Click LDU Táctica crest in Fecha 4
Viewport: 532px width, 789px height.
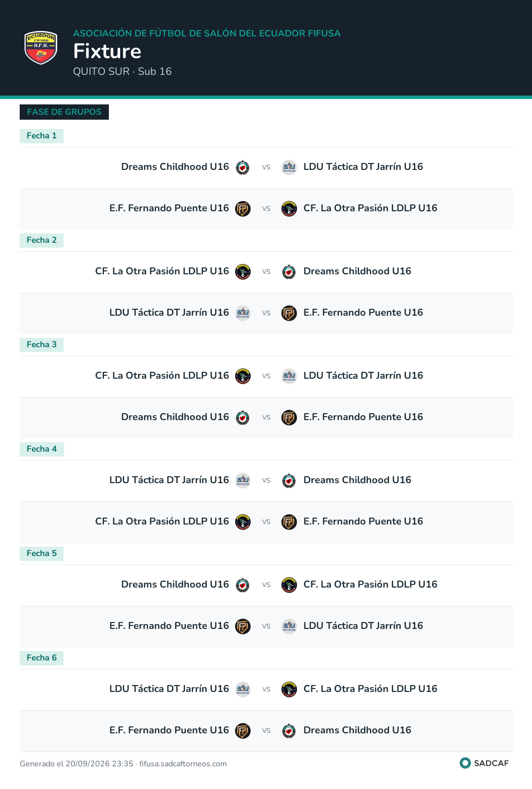pos(243,481)
